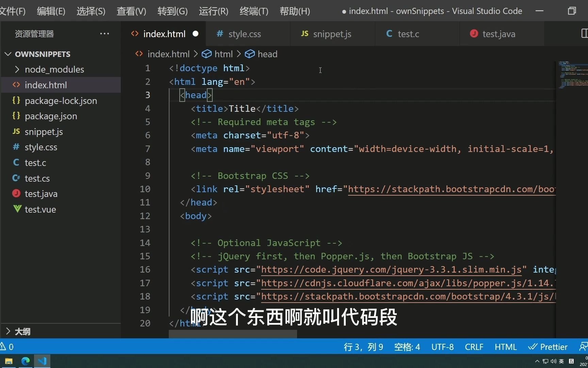This screenshot has width=588, height=368.
Task: Open the 编辑(E) menu
Action: click(x=51, y=11)
